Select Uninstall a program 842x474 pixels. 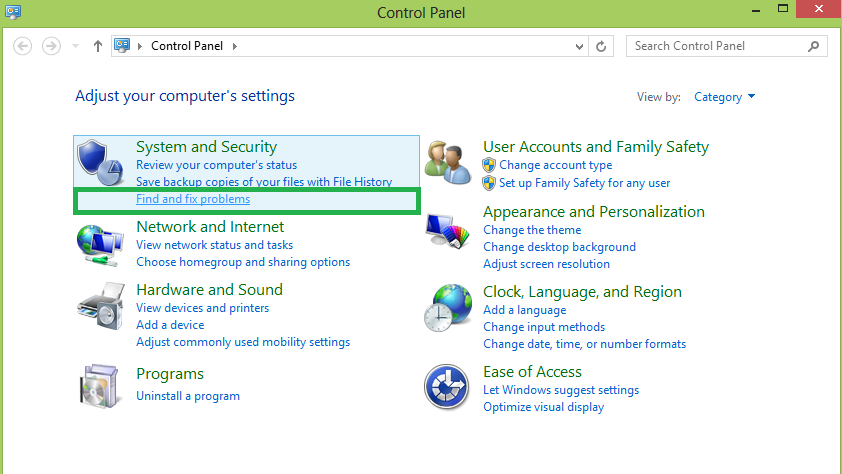click(x=188, y=396)
